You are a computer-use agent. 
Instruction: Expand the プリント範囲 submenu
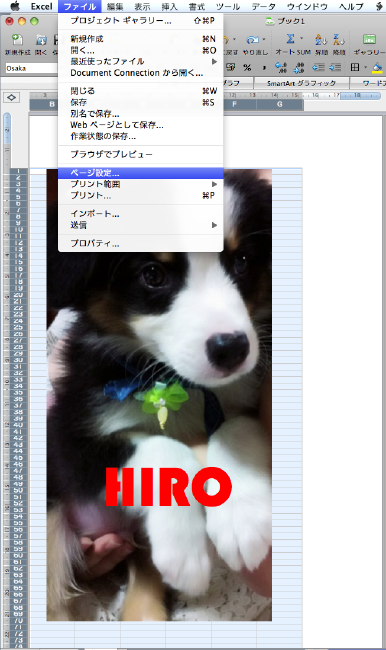214,184
